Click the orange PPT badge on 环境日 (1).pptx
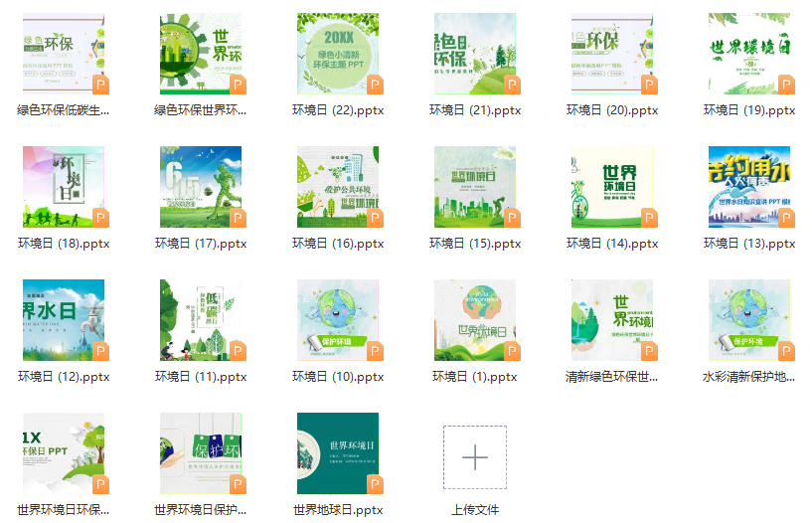 (512, 351)
